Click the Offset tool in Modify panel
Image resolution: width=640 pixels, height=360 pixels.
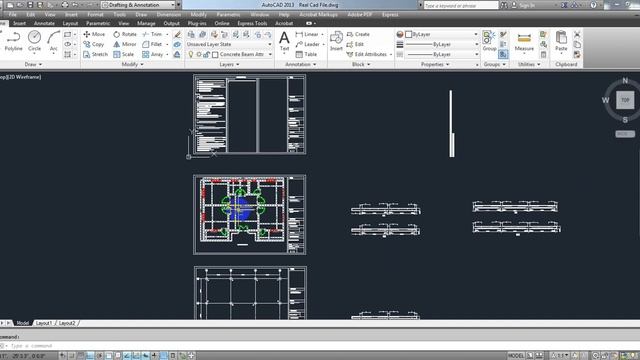coord(177,54)
